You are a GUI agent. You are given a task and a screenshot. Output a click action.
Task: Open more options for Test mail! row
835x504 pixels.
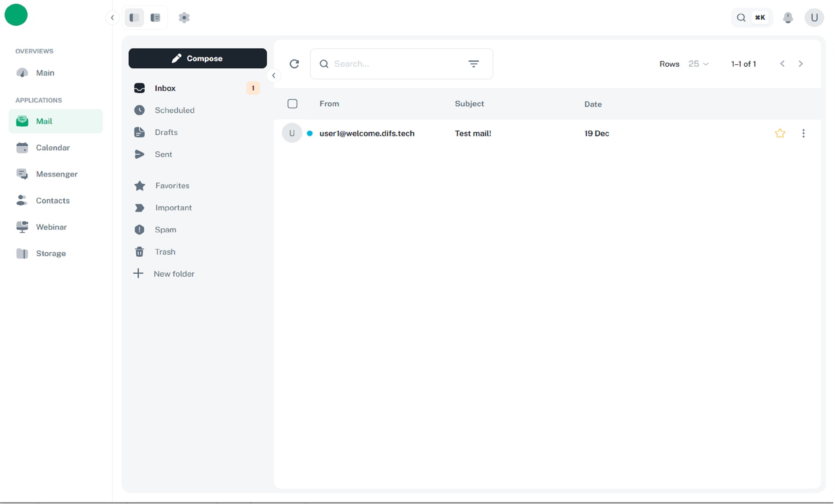pyautogui.click(x=804, y=133)
